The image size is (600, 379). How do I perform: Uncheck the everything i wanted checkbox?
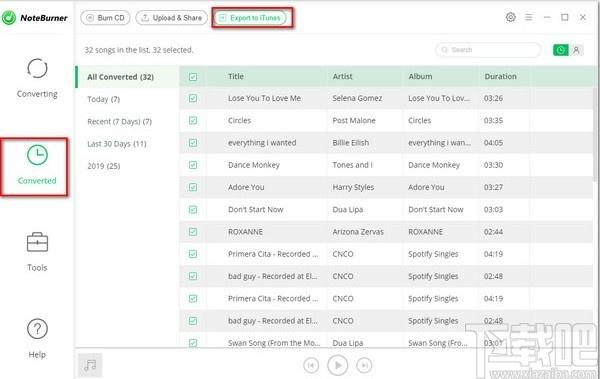pos(193,143)
